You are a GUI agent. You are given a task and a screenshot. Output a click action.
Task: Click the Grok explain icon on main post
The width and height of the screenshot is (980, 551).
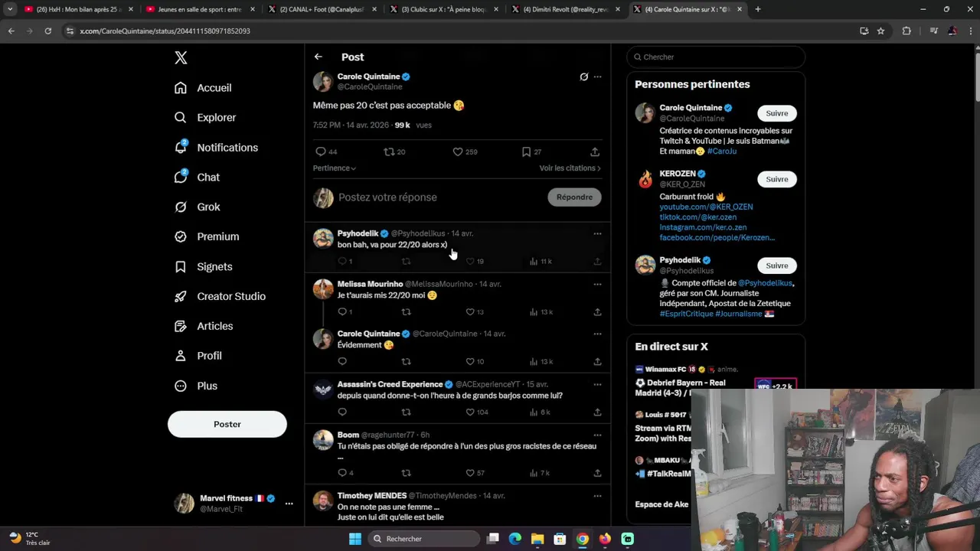click(x=583, y=77)
